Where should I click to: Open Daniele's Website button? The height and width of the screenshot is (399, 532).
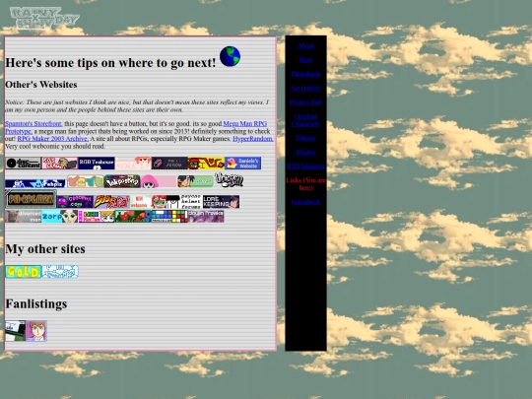pos(243,164)
